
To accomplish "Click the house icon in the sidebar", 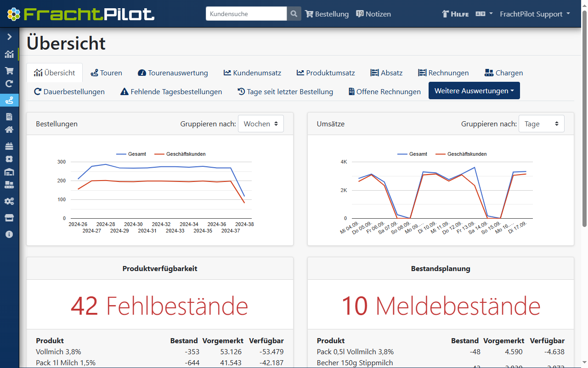I will tap(9, 130).
